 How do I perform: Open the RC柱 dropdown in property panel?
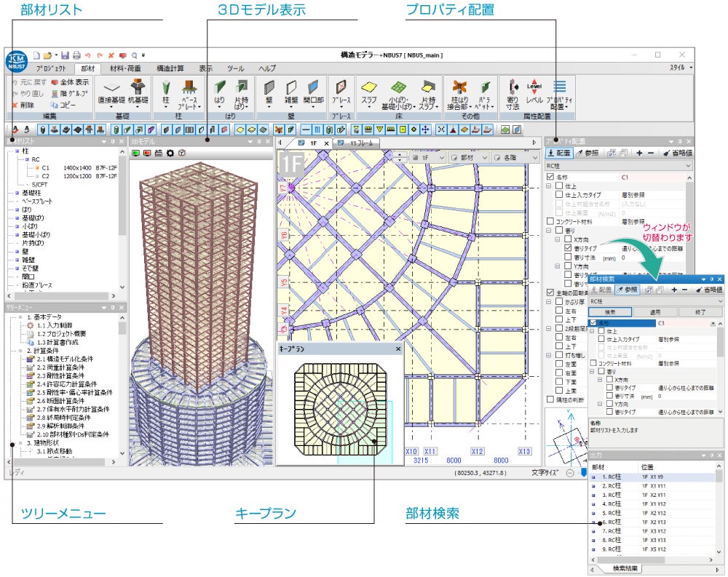point(689,166)
